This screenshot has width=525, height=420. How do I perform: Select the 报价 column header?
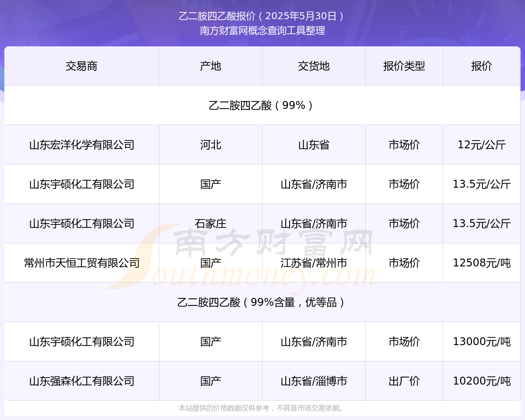click(482, 66)
